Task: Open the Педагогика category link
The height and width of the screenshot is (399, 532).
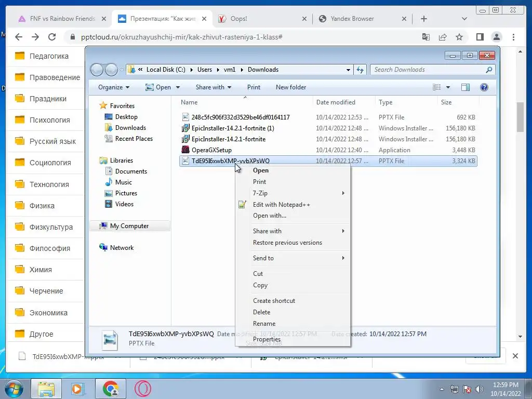Action: pos(49,56)
